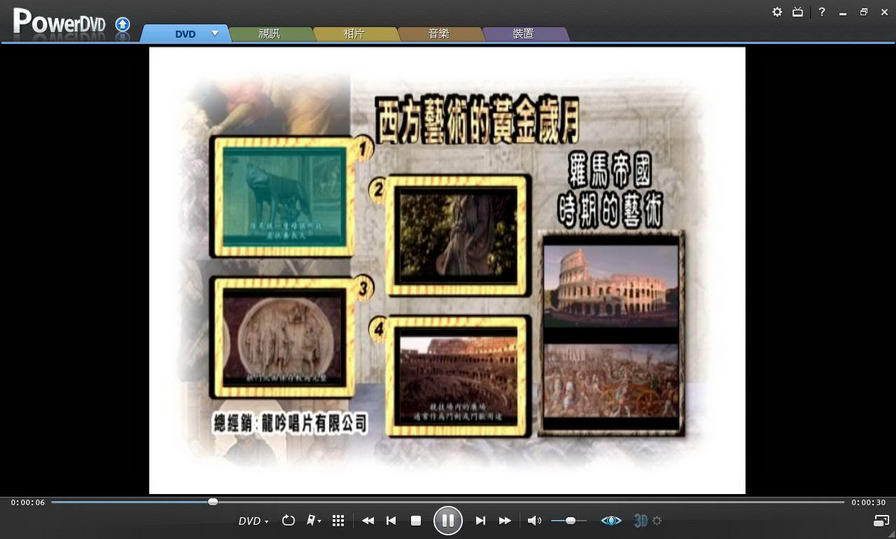Open the bookmark dropdown menu
Viewport: 896px width, 539px height.
(314, 521)
